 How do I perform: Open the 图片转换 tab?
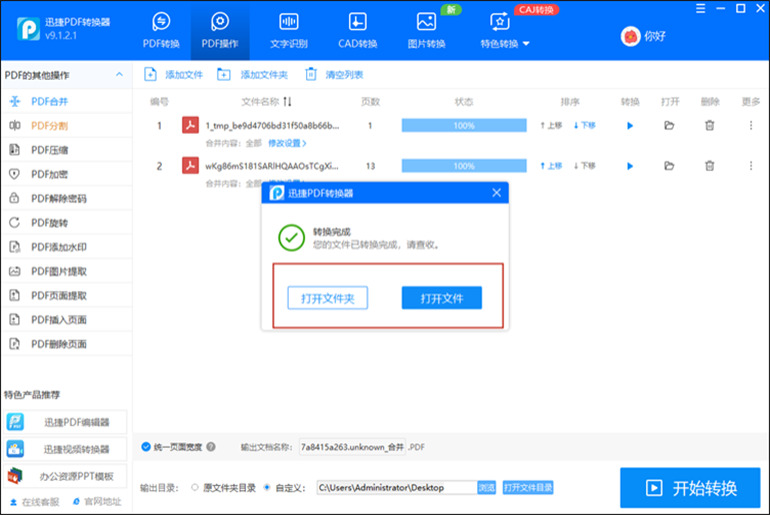point(426,30)
